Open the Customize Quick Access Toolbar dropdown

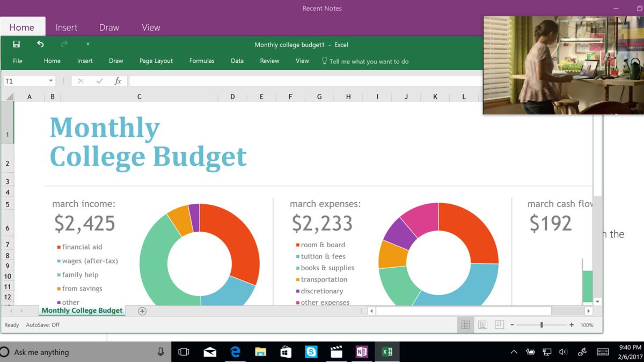(88, 45)
